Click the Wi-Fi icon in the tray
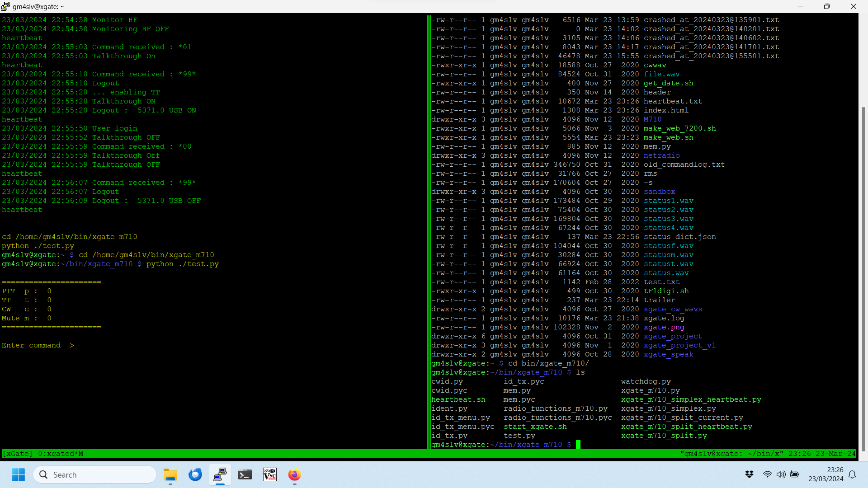Viewport: 868px width, 488px height. pyautogui.click(x=767, y=474)
